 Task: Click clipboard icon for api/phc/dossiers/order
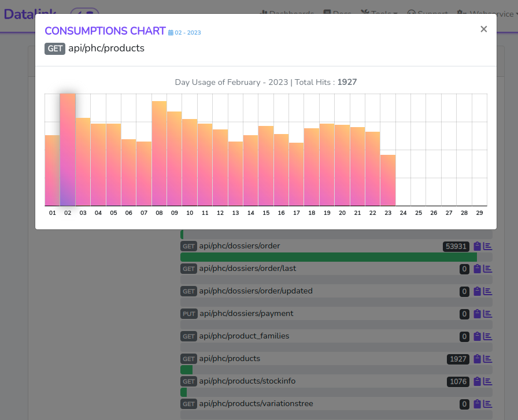477,246
